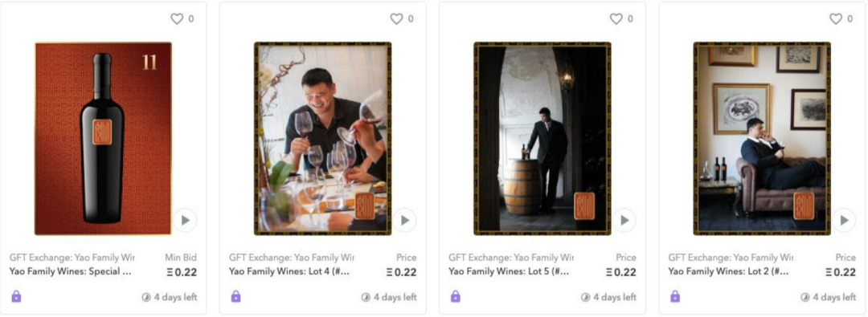This screenshot has width=868, height=317.
Task: Click the purple lock icon on Special card
Action: coord(17,296)
